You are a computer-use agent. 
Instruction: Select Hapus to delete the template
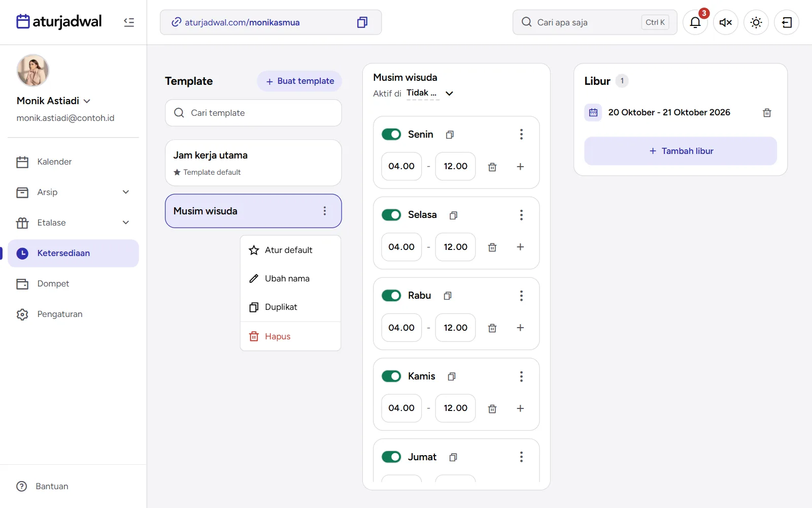pyautogui.click(x=290, y=336)
